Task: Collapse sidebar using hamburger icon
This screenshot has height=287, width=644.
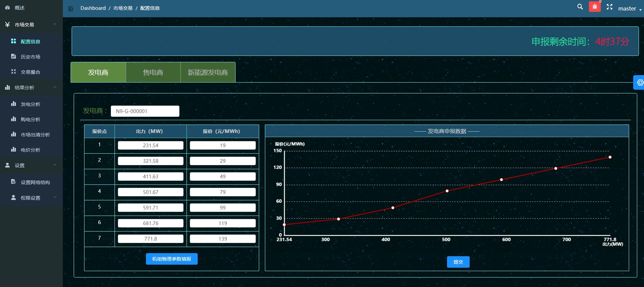Action: (x=71, y=9)
